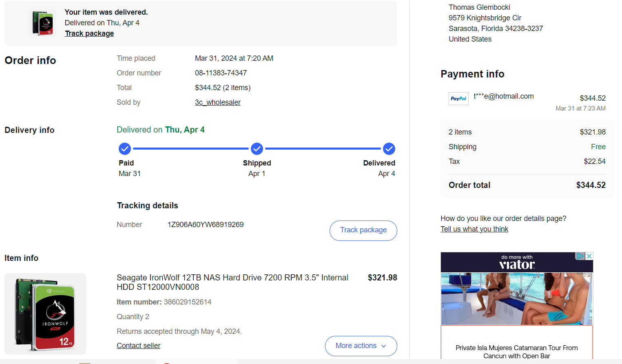Open the 3c_wholesaler seller link
The height and width of the screenshot is (364, 622).
point(218,102)
